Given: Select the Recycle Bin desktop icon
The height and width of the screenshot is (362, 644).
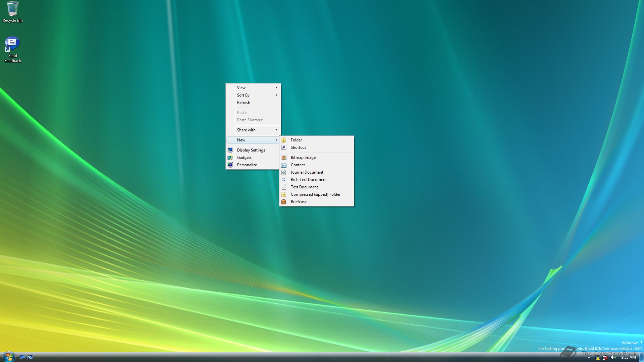Looking at the screenshot, I should [x=12, y=12].
